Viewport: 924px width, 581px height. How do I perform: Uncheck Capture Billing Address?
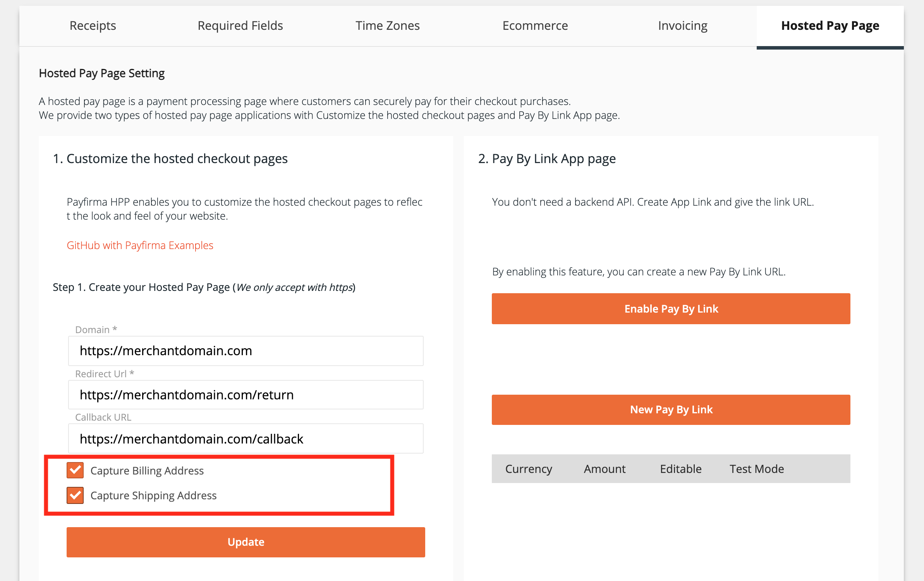[x=75, y=470]
